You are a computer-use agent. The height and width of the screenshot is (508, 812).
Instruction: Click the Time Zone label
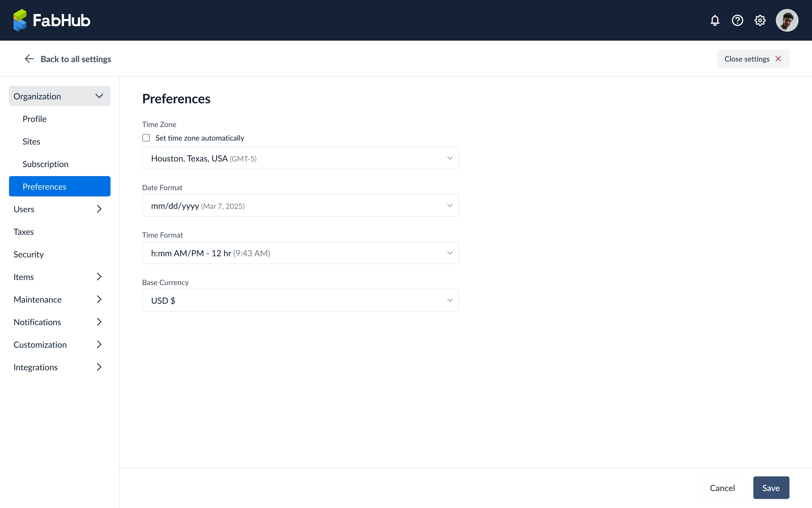(x=159, y=124)
